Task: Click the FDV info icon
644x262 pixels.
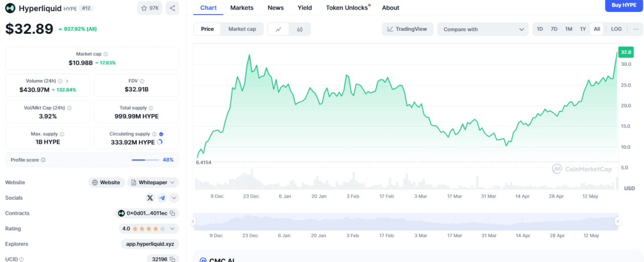Action: [x=142, y=81]
